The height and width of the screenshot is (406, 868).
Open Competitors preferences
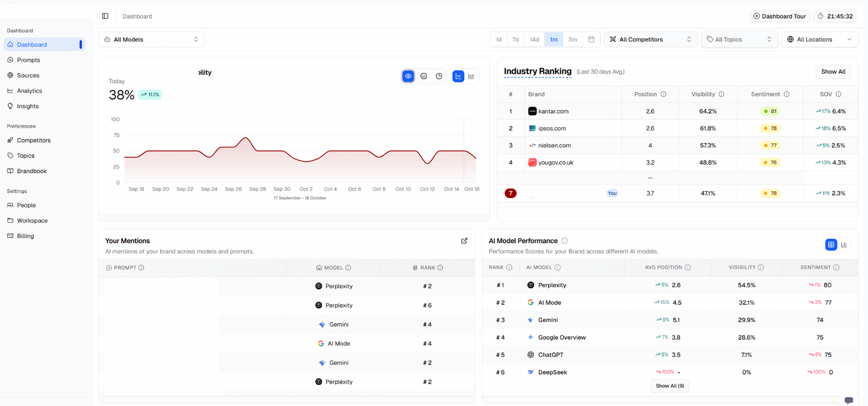[44, 140]
